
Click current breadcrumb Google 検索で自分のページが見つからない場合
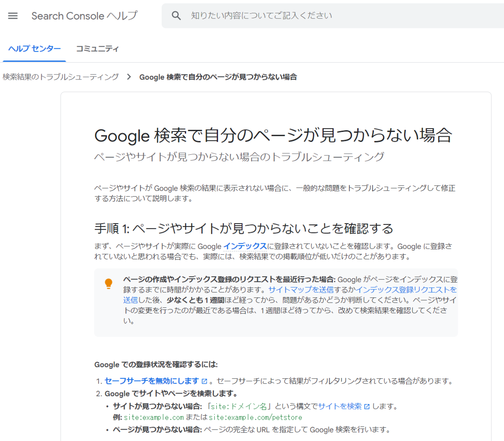coord(218,77)
